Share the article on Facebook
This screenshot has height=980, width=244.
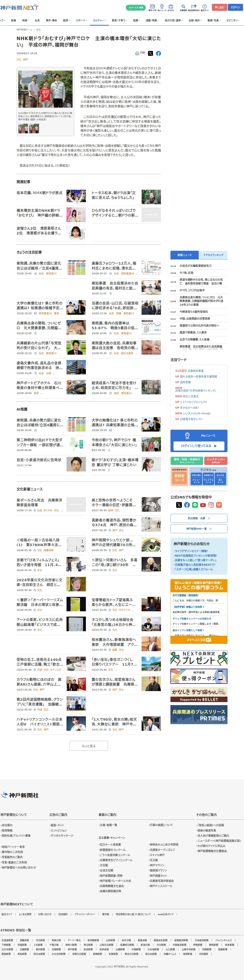coord(158,53)
